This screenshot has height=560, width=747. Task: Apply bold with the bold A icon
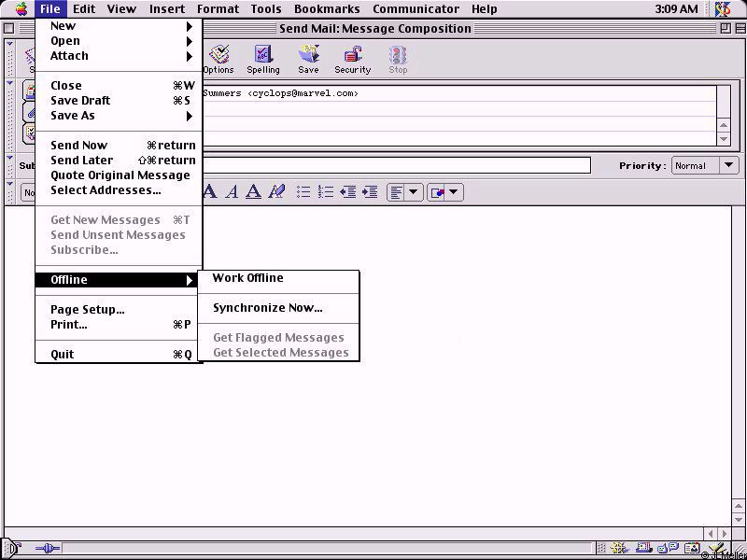[x=209, y=192]
